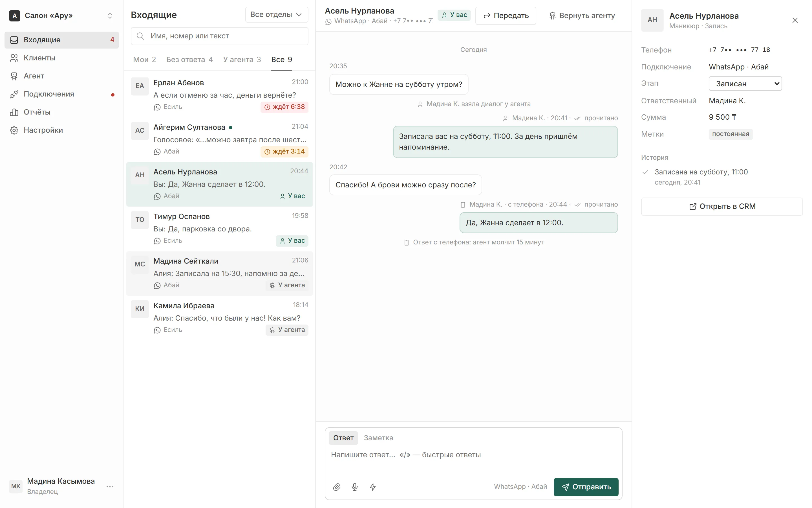Click the Подключения plug icon in sidebar
The height and width of the screenshot is (508, 812).
click(x=14, y=95)
